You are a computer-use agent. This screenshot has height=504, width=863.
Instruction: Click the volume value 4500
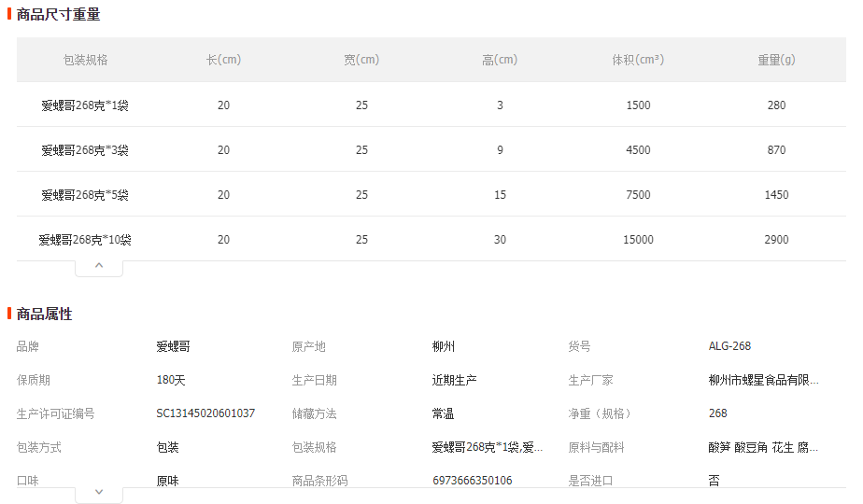[x=639, y=150]
